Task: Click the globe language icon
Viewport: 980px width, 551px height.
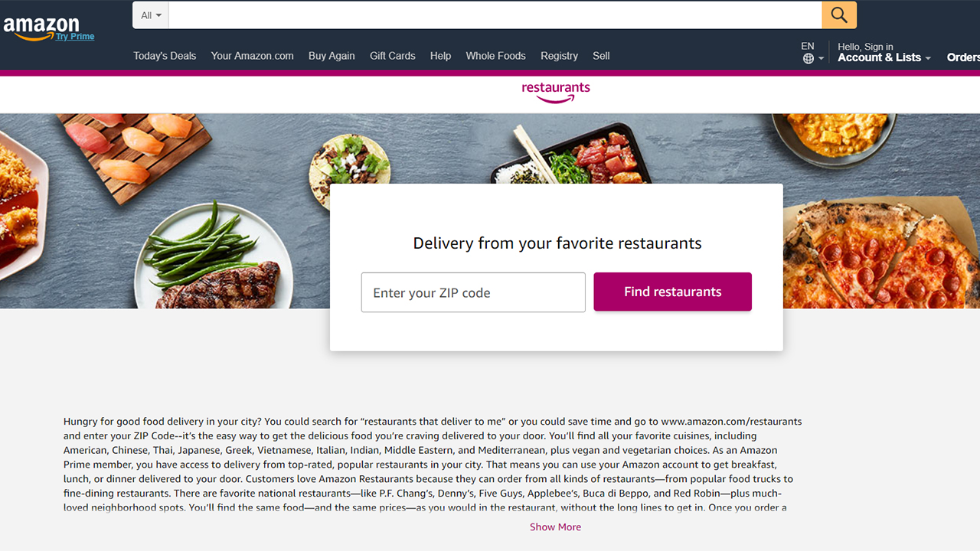Action: [x=808, y=59]
